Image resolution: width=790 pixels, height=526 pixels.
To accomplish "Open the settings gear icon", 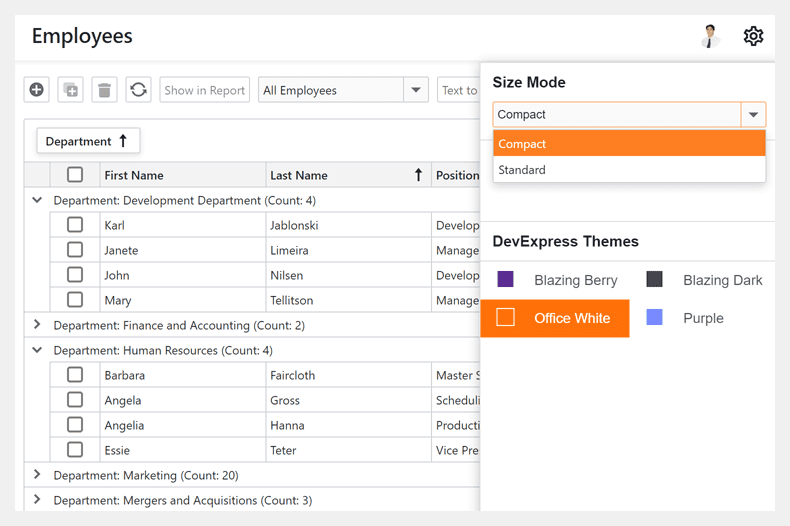I will point(753,36).
